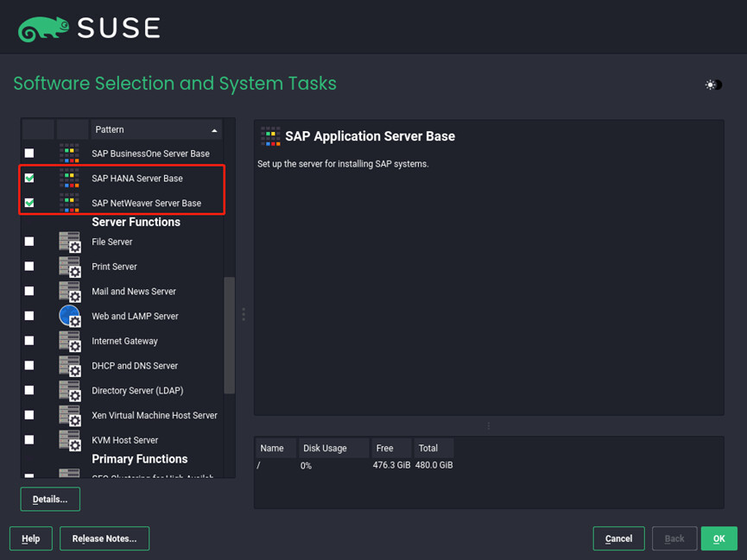Select the DHCP and DNS Server text
This screenshot has height=560, width=747.
135,366
